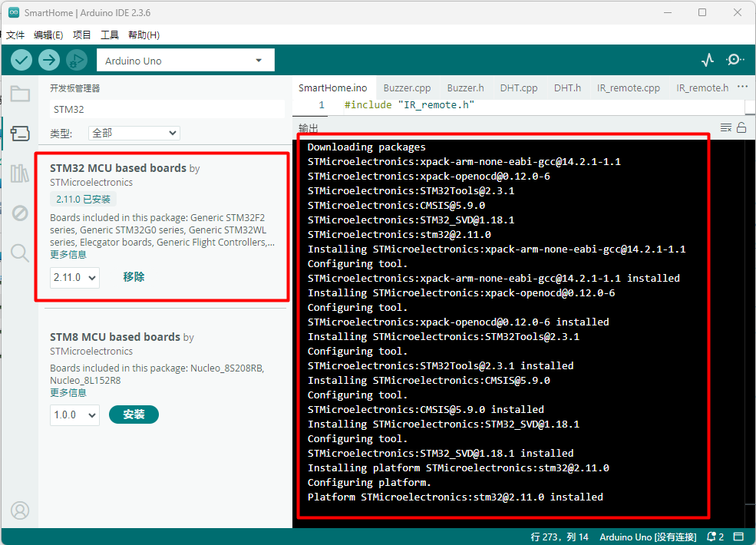Open the Serial Monitor magnifier icon
Image resolution: width=756 pixels, height=545 pixels.
[735, 59]
